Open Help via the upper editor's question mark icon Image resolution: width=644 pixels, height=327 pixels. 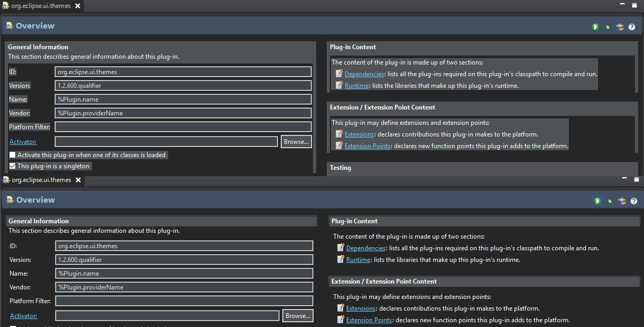click(632, 27)
